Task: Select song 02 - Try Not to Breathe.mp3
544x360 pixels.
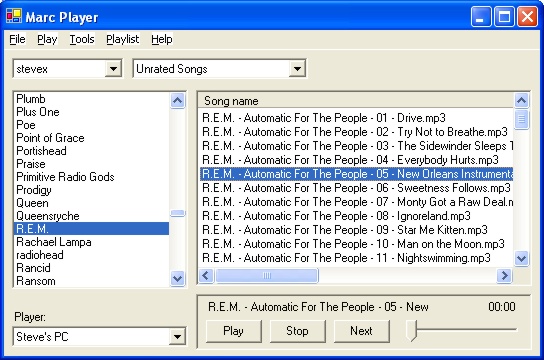Action: (x=356, y=132)
